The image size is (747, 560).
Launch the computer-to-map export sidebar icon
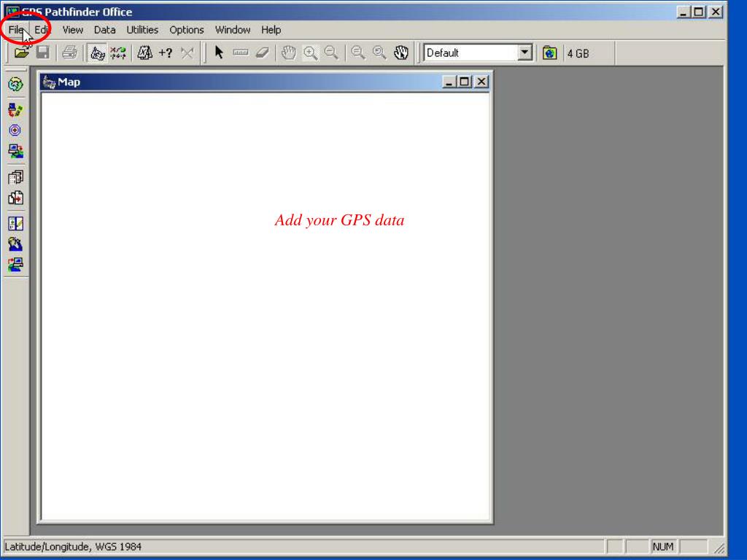(15, 152)
